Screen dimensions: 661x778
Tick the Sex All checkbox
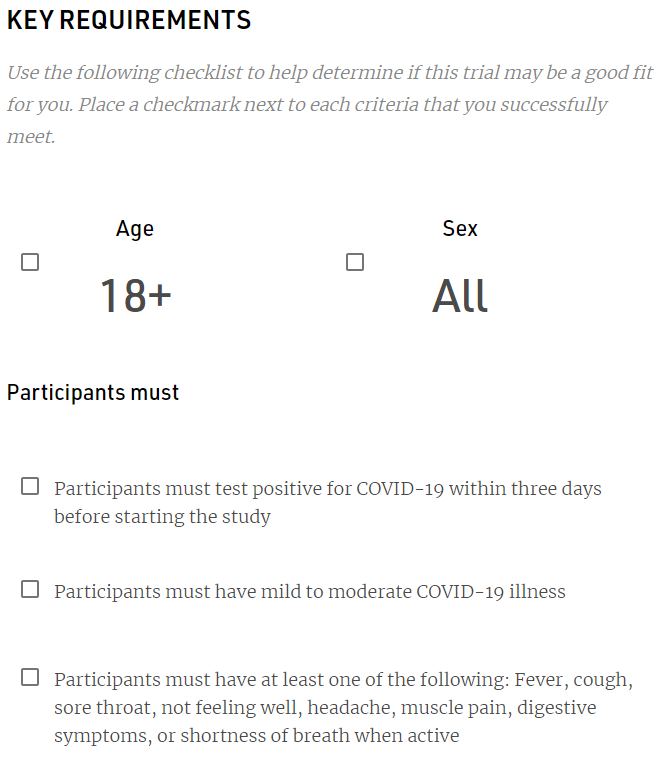tap(355, 262)
